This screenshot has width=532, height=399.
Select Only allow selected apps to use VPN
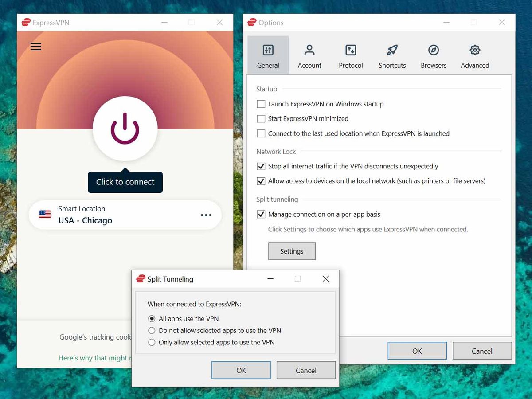(x=152, y=342)
